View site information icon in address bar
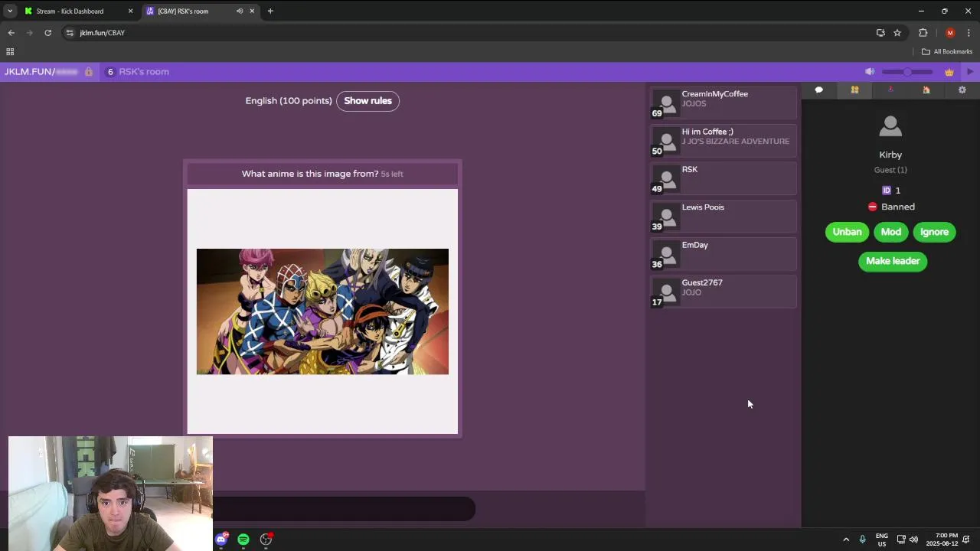The height and width of the screenshot is (551, 980). pos(70,33)
